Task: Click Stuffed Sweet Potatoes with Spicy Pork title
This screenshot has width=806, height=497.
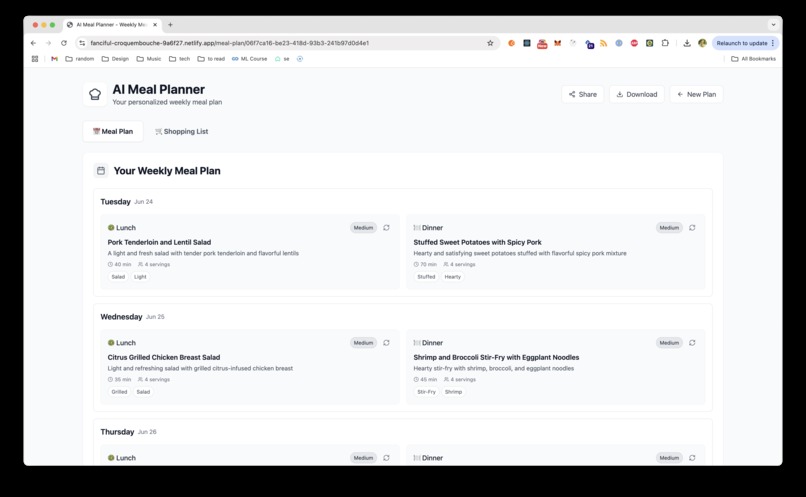Action: pyautogui.click(x=478, y=242)
